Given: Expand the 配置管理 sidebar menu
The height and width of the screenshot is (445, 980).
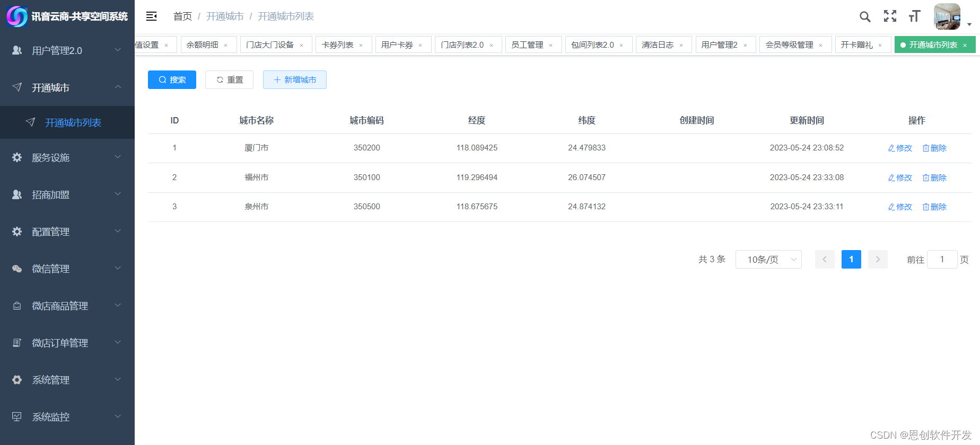Looking at the screenshot, I should (x=67, y=232).
